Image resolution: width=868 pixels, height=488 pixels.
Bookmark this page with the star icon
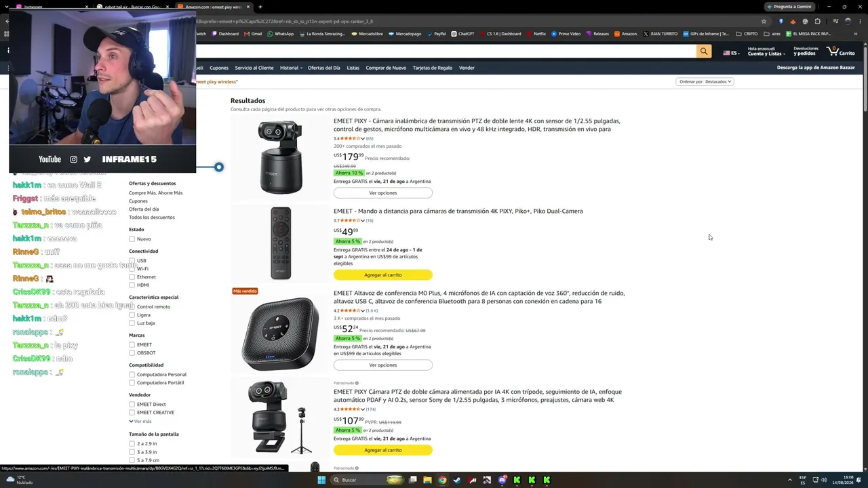tap(764, 21)
